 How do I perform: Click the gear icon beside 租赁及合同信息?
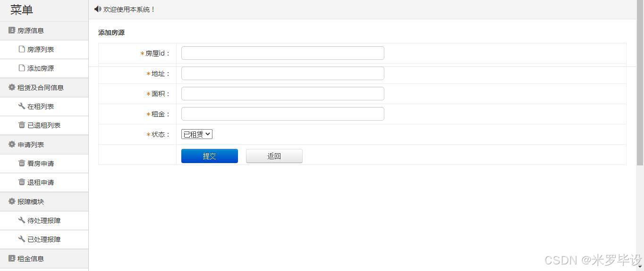click(12, 87)
